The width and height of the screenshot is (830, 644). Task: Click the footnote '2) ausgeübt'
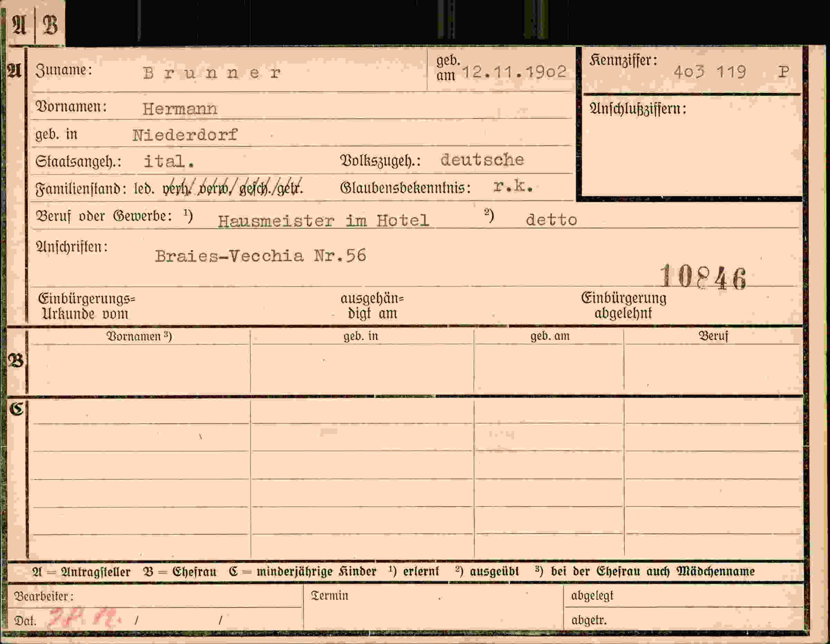click(487, 571)
